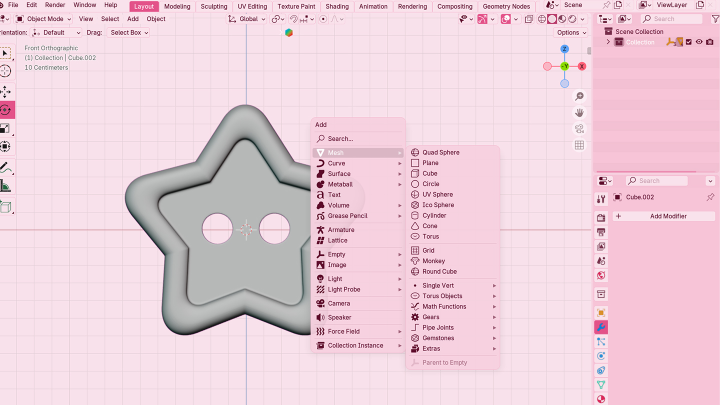Switch to material preview shading

point(562,19)
